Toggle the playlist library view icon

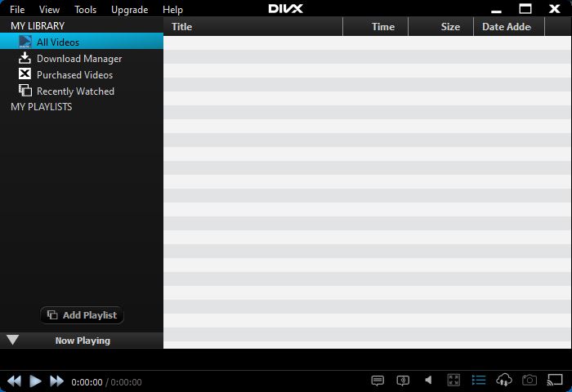pyautogui.click(x=479, y=381)
